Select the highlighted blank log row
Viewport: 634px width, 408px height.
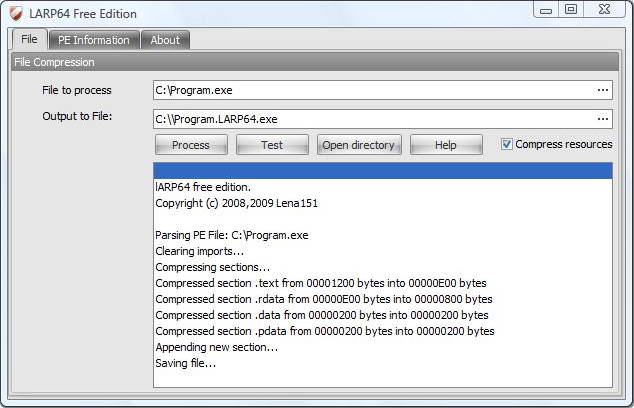coord(383,171)
